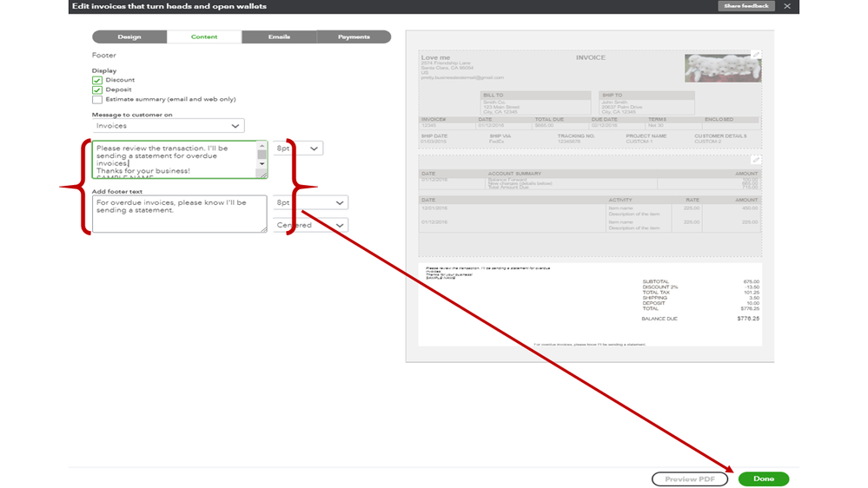This screenshot has width=868, height=488.
Task: Uncheck the Discount checkbox
Action: [x=96, y=80]
